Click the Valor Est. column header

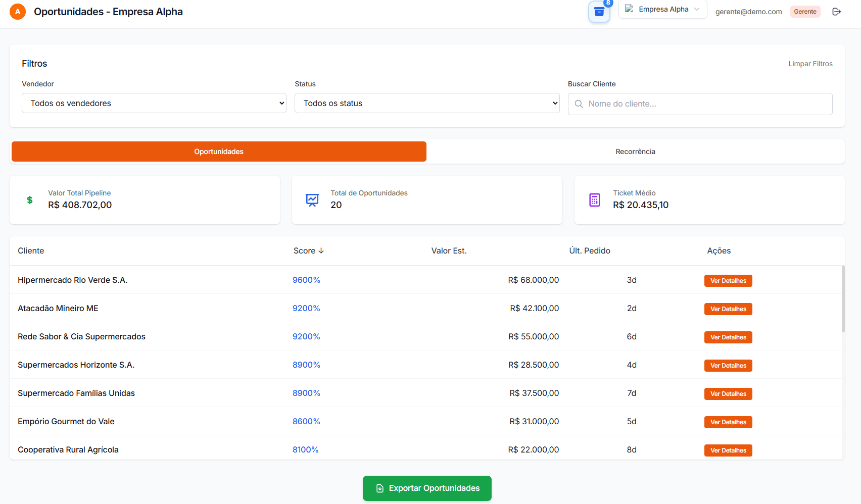click(x=449, y=251)
